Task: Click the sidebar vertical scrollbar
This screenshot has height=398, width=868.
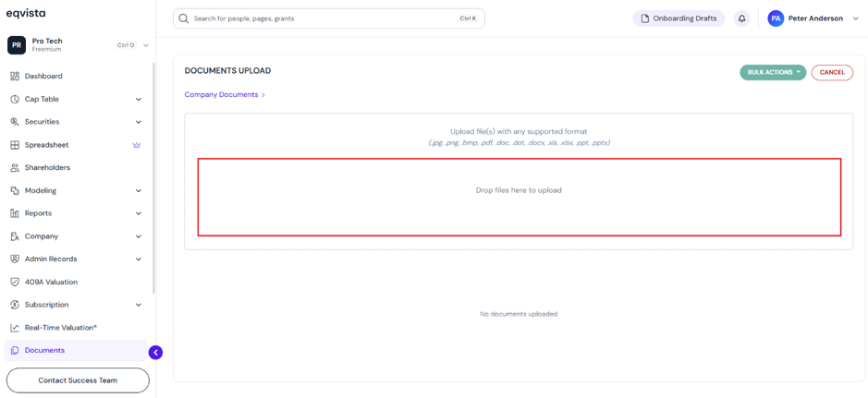Action: tap(153, 178)
